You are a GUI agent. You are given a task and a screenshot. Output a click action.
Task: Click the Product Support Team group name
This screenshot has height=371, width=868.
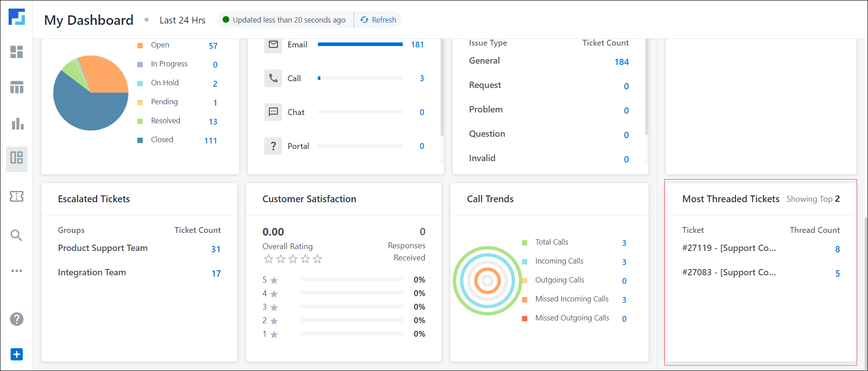(x=103, y=248)
